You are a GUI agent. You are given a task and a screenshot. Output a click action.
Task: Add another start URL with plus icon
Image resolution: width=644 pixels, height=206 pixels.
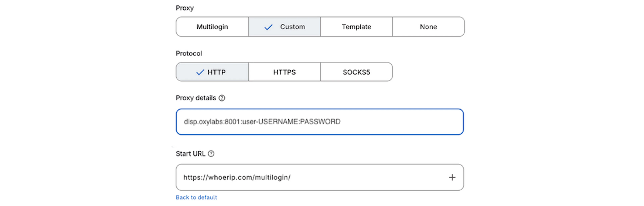pyautogui.click(x=452, y=177)
